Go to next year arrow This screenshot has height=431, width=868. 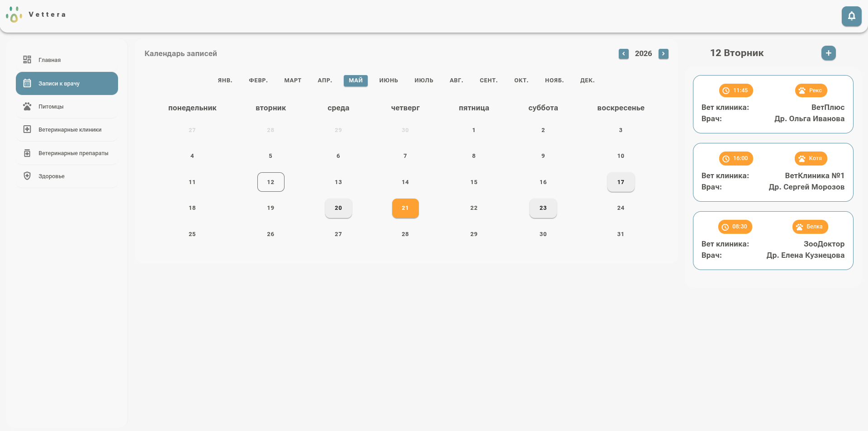(663, 54)
